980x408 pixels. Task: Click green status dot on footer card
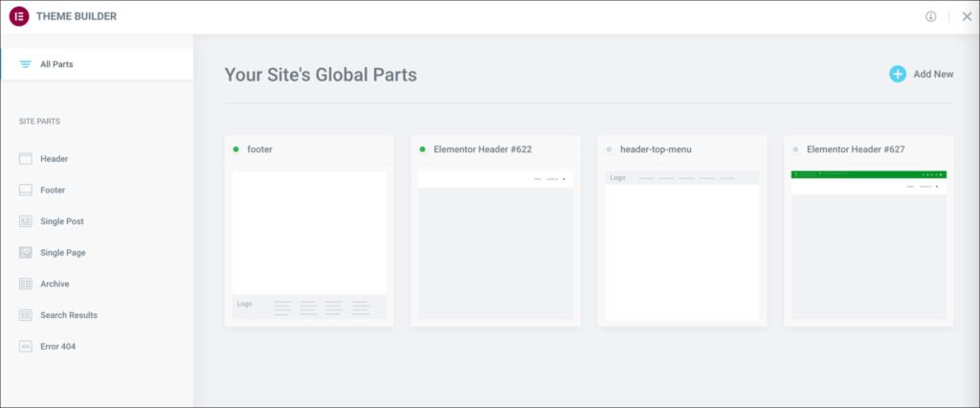coord(235,149)
